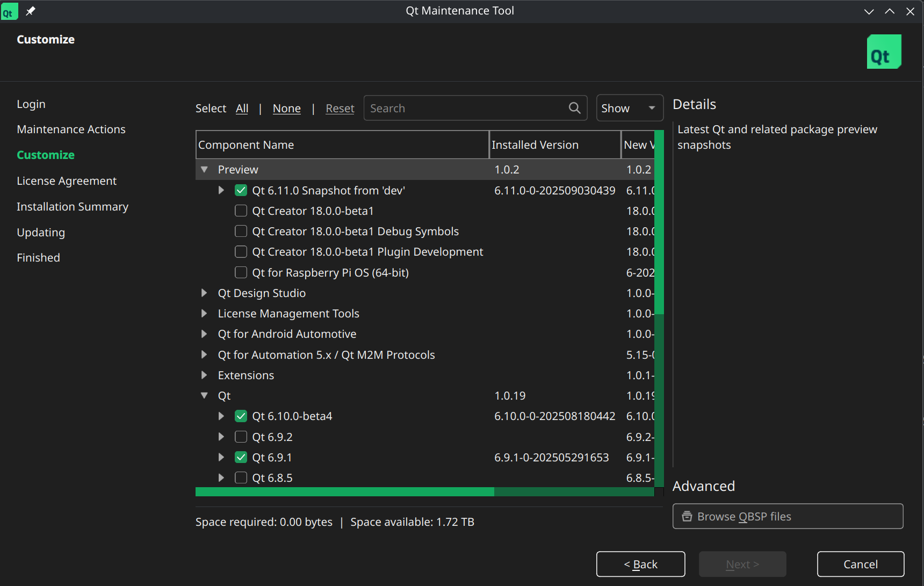The width and height of the screenshot is (924, 586).
Task: Go to Login step in sidebar
Action: 31,104
